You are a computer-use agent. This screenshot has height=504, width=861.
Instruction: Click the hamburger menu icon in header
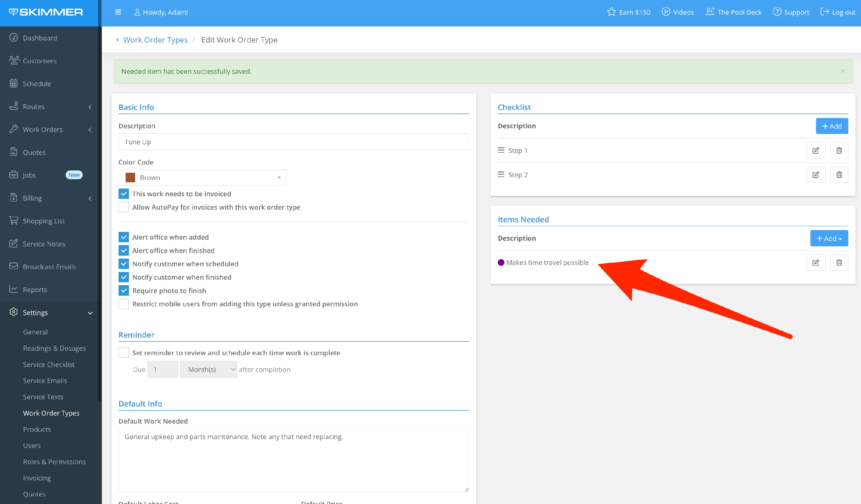[x=118, y=12]
